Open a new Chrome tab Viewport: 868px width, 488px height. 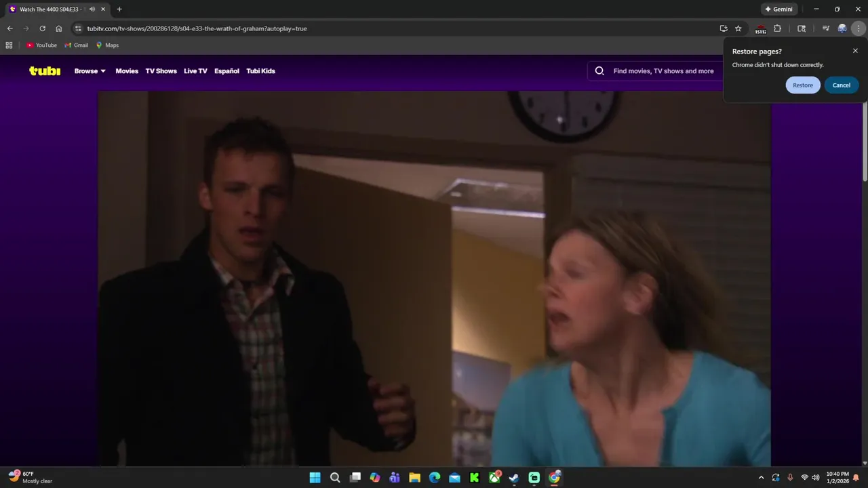tap(119, 9)
